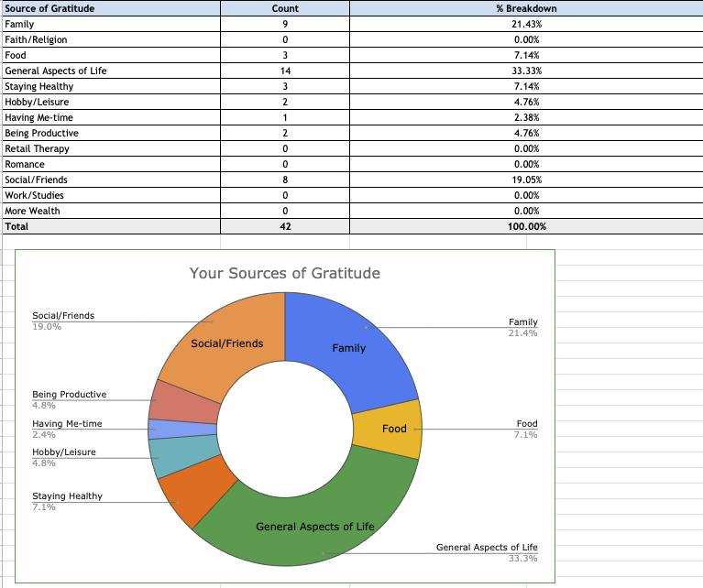Click the count cell showing 14
Viewport: 703px width, 588px height.
pos(285,71)
